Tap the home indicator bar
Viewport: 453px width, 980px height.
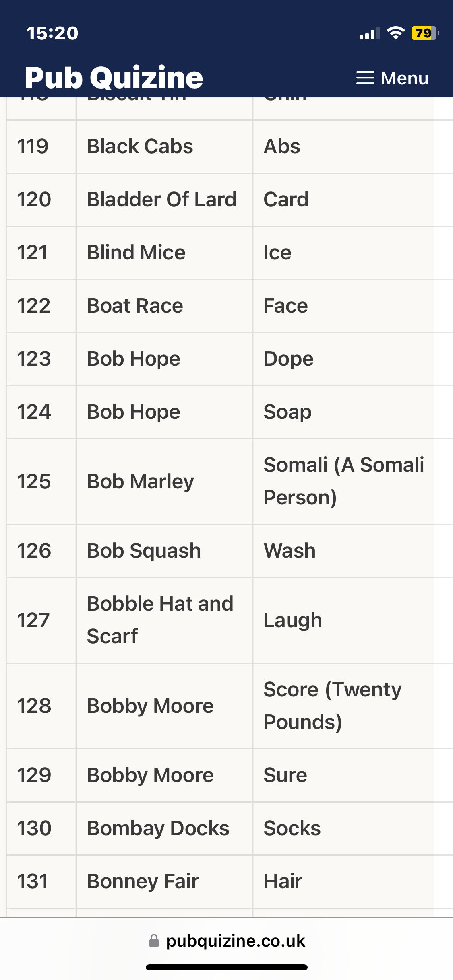(226, 967)
